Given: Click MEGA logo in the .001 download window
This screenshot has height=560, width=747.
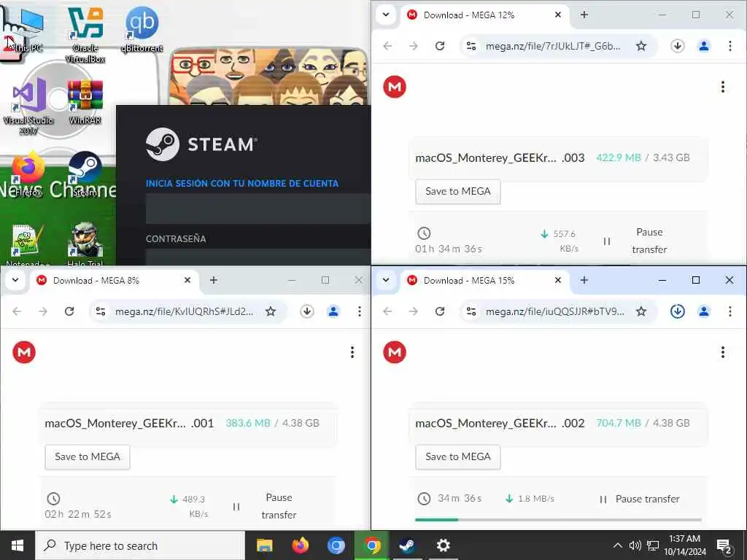Looking at the screenshot, I should tap(24, 352).
